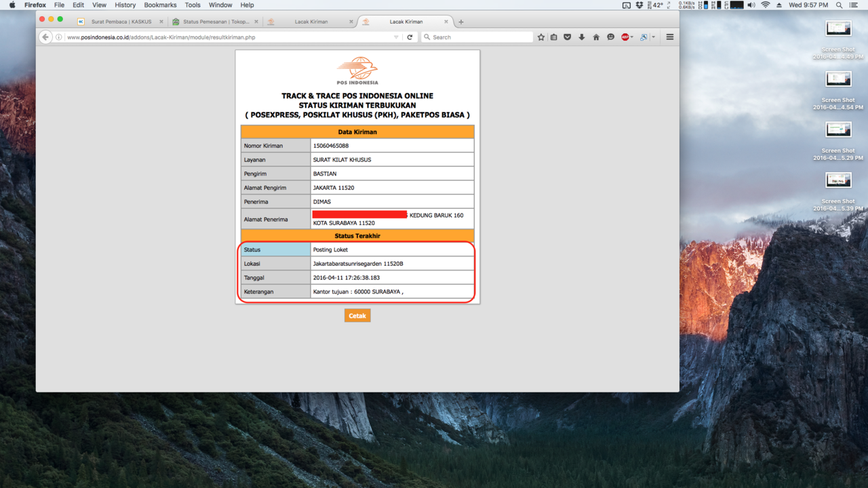Show site identity info icon
The height and width of the screenshot is (488, 868).
pos(59,37)
